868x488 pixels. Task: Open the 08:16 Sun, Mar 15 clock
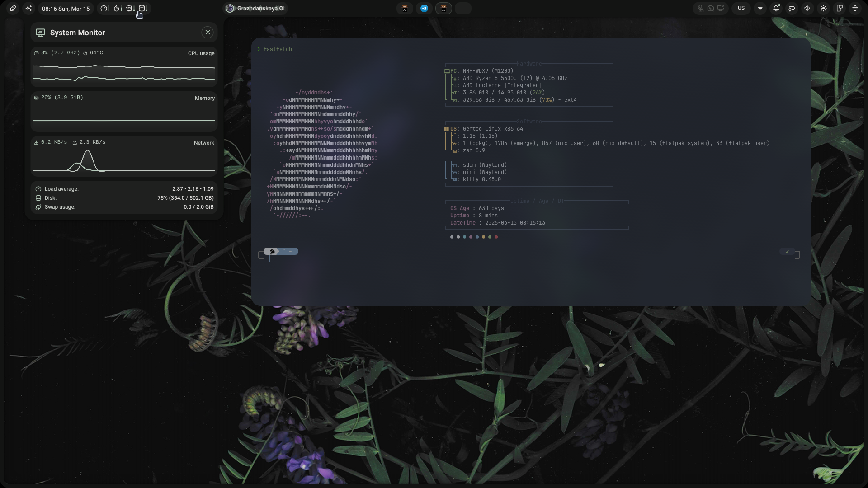tap(66, 9)
